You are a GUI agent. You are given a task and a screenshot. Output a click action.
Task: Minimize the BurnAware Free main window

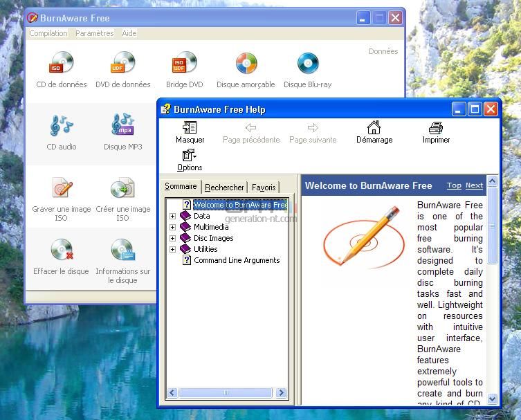pos(363,17)
